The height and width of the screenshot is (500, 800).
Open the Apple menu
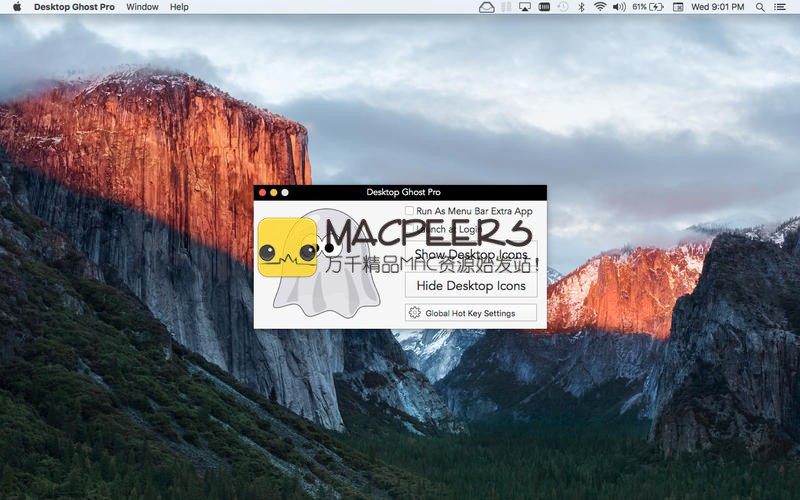(16, 7)
